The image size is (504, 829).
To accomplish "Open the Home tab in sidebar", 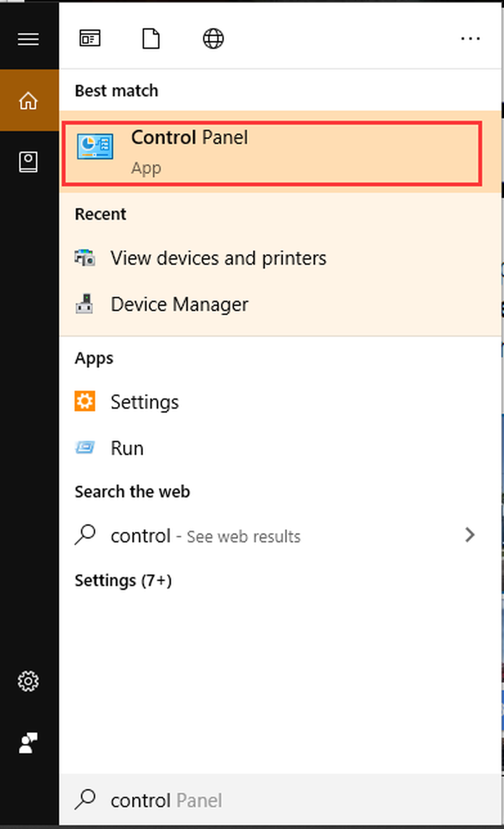I will pos(29,101).
